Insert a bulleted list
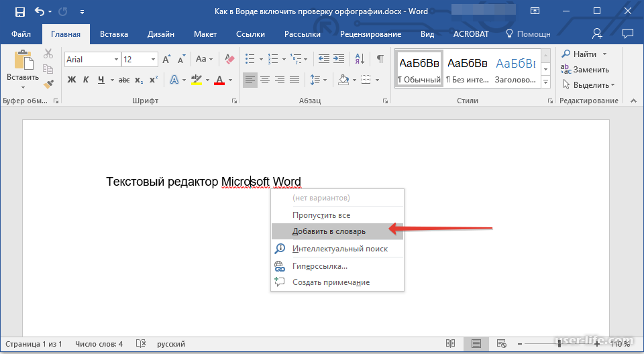644x354 pixels. (x=250, y=59)
